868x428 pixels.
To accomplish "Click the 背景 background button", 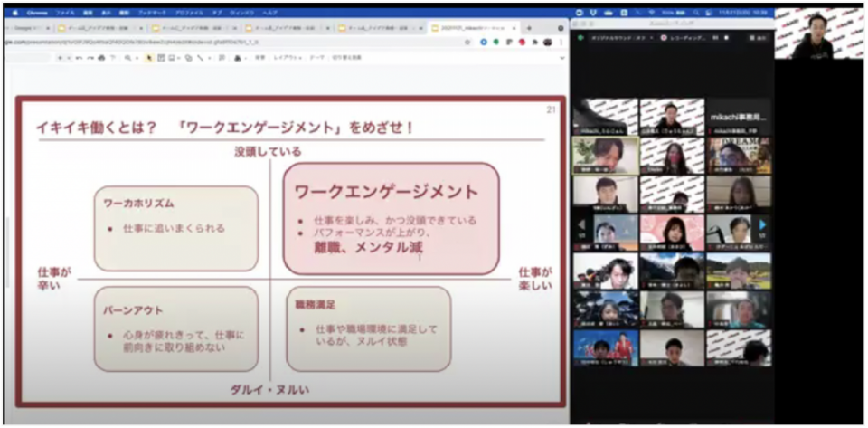I will (259, 58).
